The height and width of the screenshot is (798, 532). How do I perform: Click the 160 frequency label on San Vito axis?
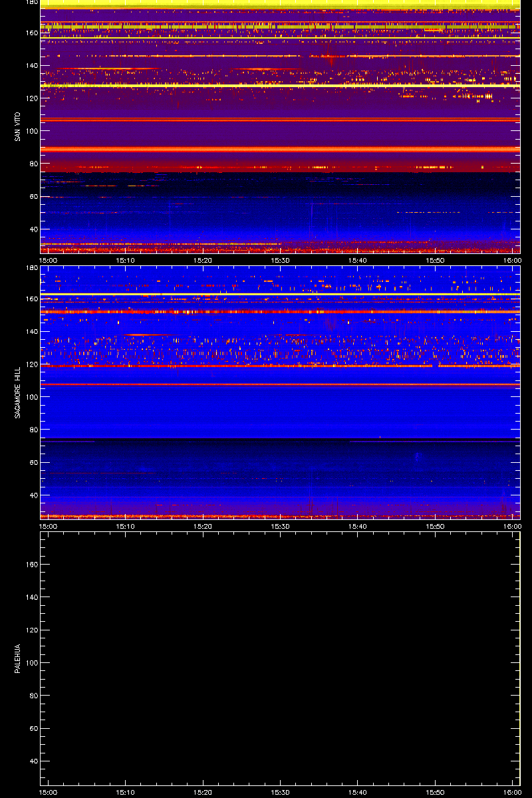click(31, 33)
